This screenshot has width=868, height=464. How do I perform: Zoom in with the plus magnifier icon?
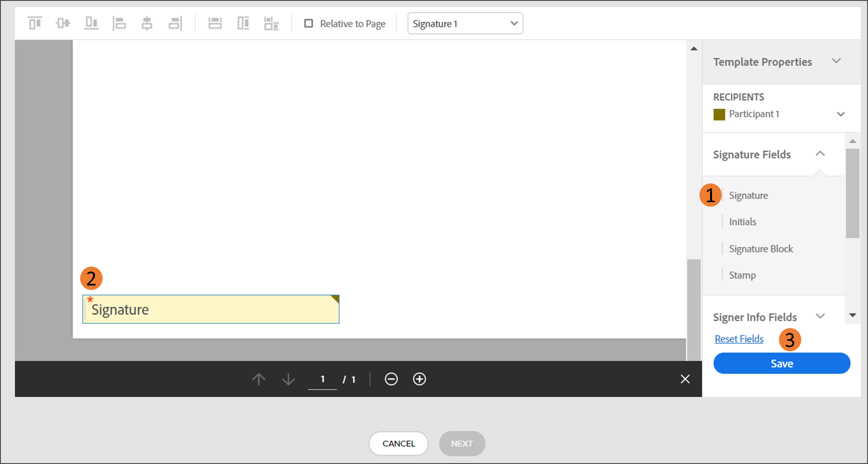419,379
